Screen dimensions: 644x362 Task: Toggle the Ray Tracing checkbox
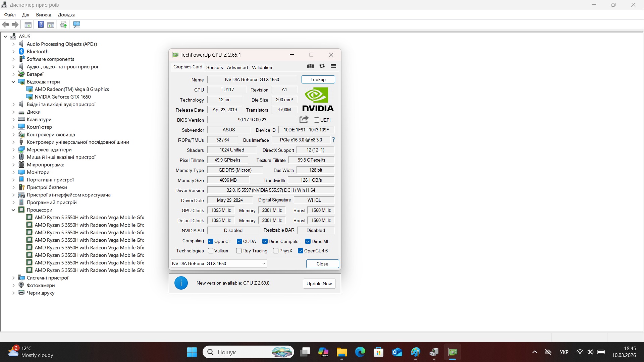[x=239, y=251]
